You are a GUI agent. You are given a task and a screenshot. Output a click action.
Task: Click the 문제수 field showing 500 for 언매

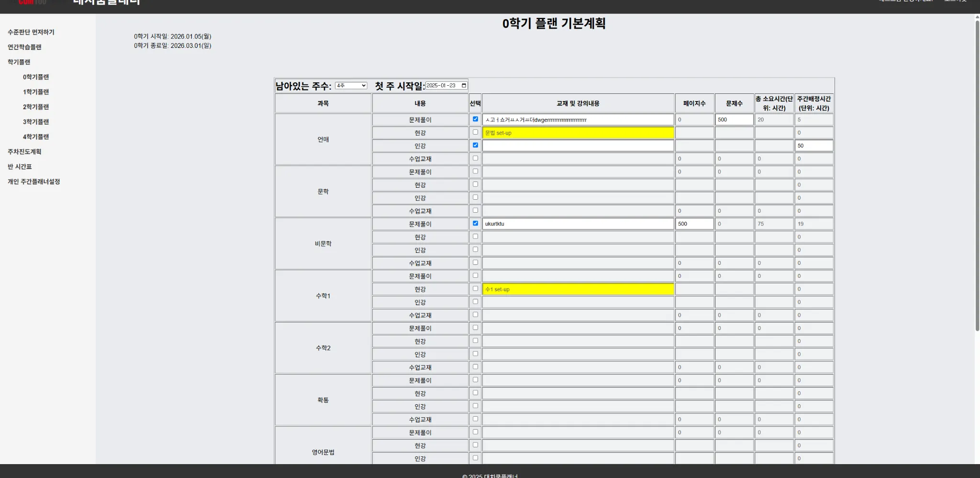click(734, 120)
